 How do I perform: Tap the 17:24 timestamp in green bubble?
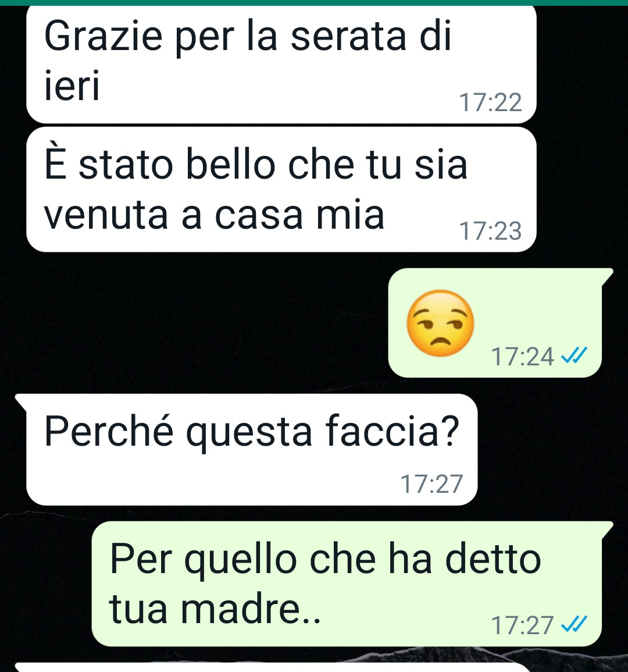tap(522, 356)
